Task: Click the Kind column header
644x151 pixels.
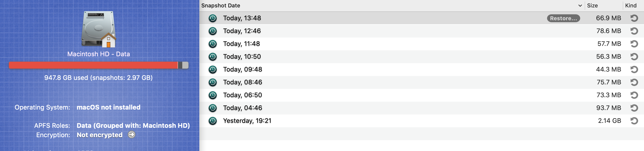Action: [630, 5]
